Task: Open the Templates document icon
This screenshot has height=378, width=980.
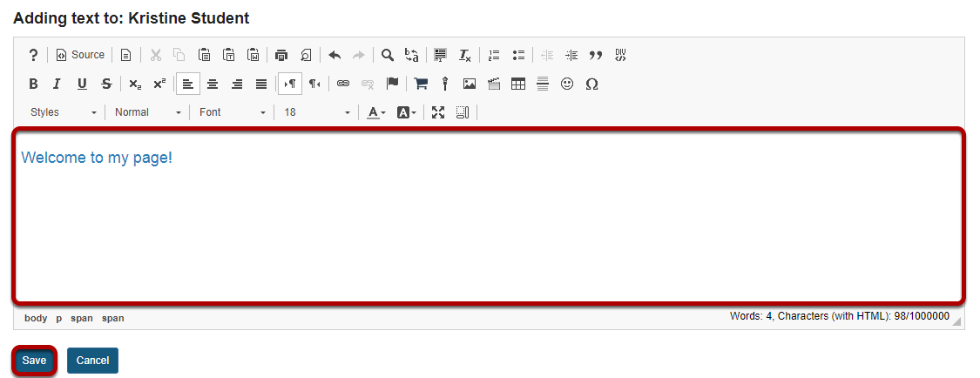Action: tap(125, 55)
